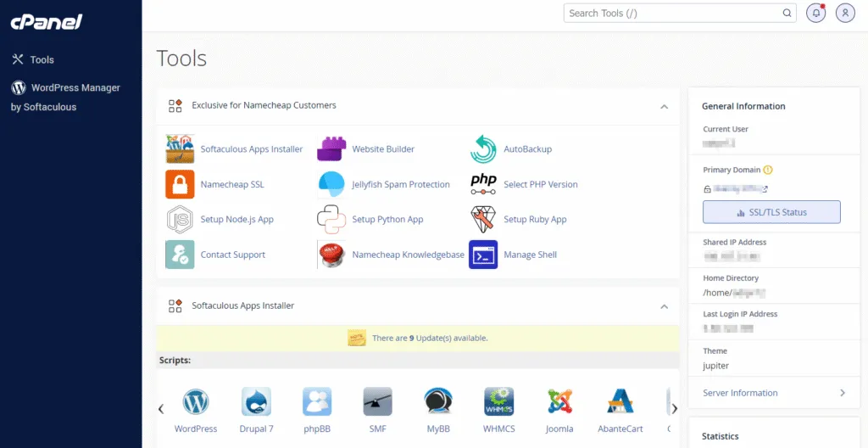Open the Contact Support link
Screen dimensions: 868x448
coord(232,255)
